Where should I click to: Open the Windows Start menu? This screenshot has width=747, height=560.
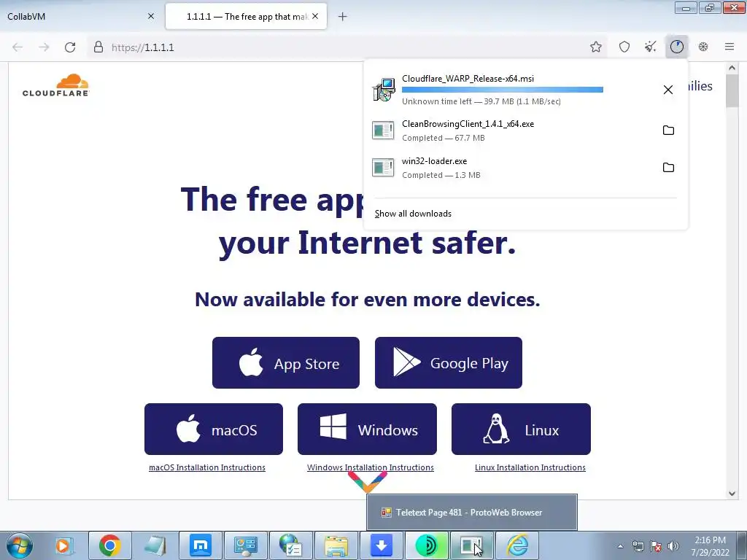point(19,545)
